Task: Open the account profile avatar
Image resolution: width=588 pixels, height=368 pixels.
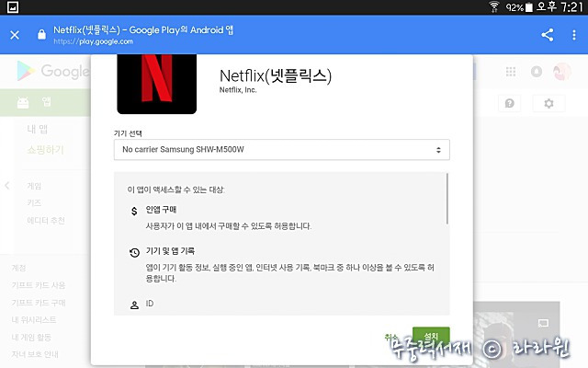Action: pos(561,72)
